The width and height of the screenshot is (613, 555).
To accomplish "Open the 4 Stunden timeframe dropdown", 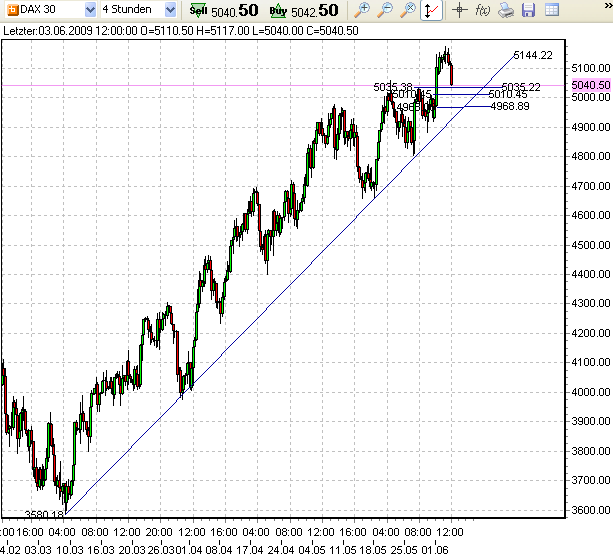I will 170,10.
